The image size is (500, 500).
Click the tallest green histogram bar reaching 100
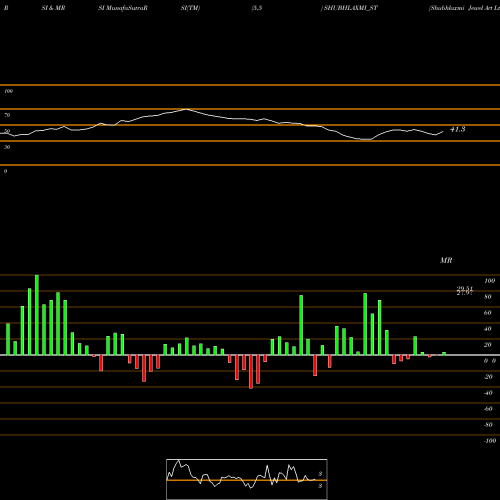coord(37,315)
